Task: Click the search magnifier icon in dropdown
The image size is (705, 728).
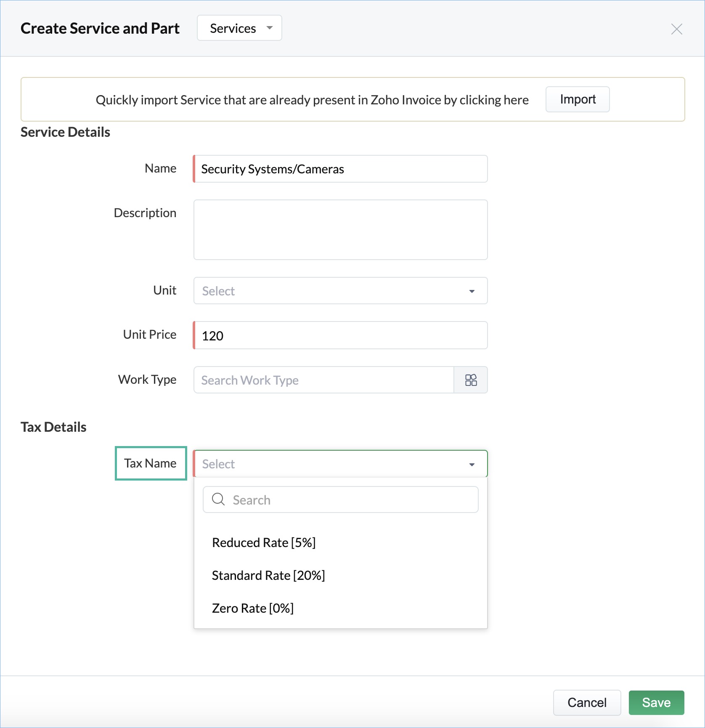Action: tap(218, 500)
